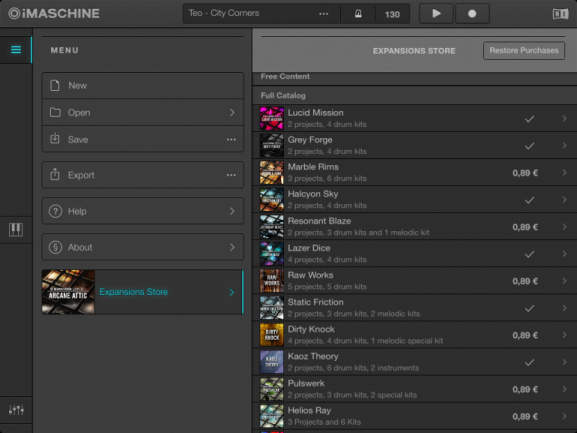
Task: Open project options ellipsis next to City Corners
Action: pyautogui.click(x=323, y=14)
